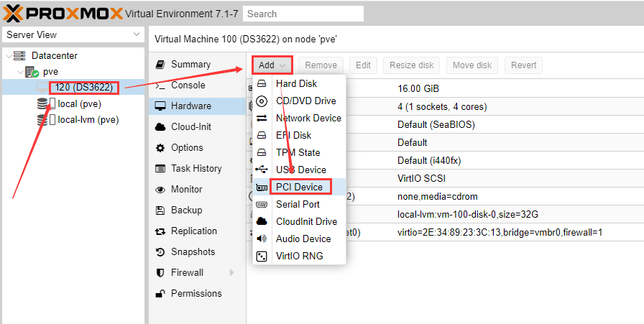This screenshot has height=324, width=644.
Task: Click the Monitor eye icon
Action: (x=160, y=190)
